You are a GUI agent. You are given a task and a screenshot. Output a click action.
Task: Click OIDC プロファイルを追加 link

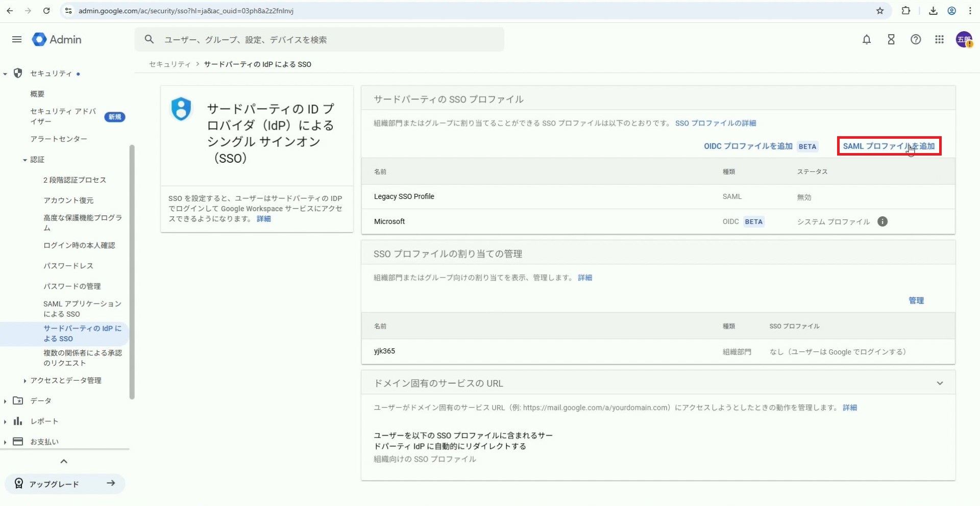(748, 146)
